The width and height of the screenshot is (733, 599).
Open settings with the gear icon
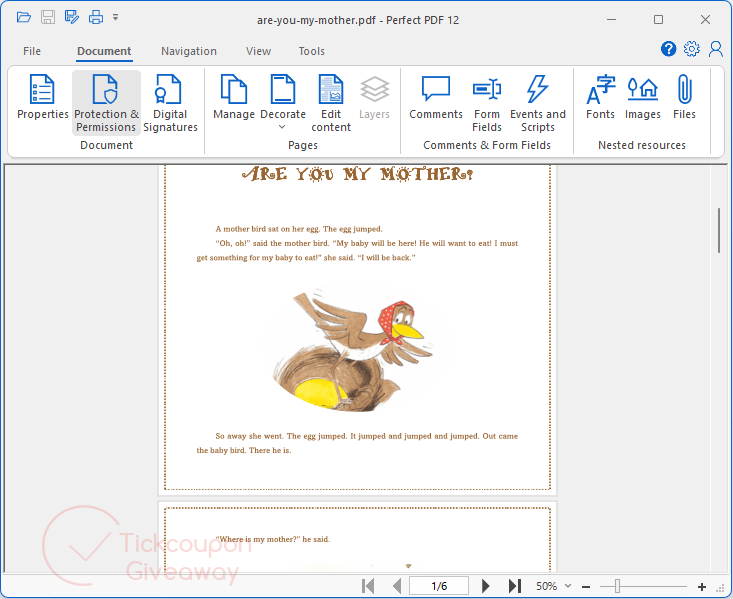692,49
